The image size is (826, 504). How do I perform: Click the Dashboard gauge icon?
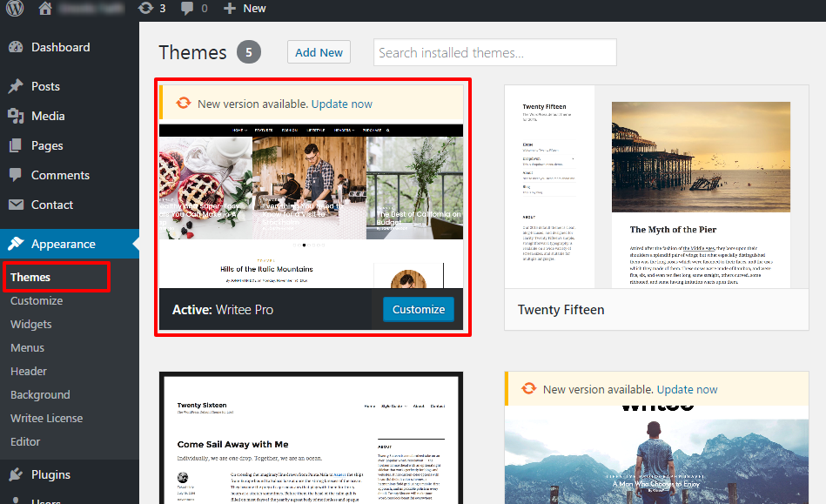point(16,47)
